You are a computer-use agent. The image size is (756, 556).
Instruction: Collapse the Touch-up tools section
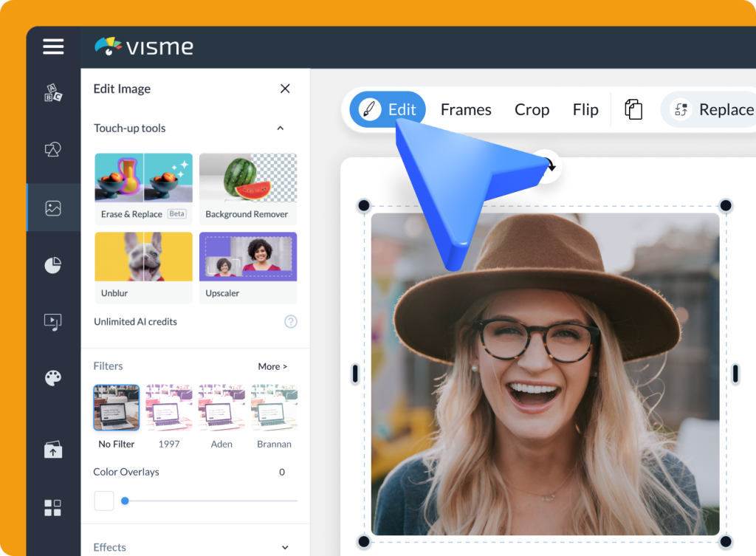point(280,128)
